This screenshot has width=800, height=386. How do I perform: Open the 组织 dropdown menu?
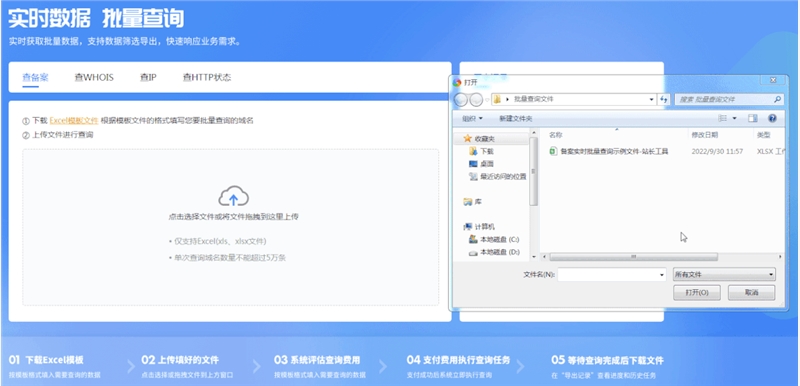coord(472,118)
